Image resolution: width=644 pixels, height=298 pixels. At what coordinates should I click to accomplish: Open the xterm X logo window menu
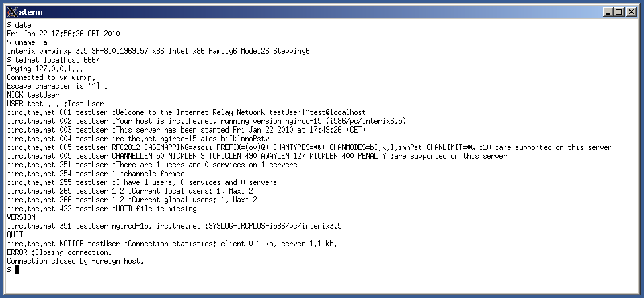pyautogui.click(x=12, y=12)
